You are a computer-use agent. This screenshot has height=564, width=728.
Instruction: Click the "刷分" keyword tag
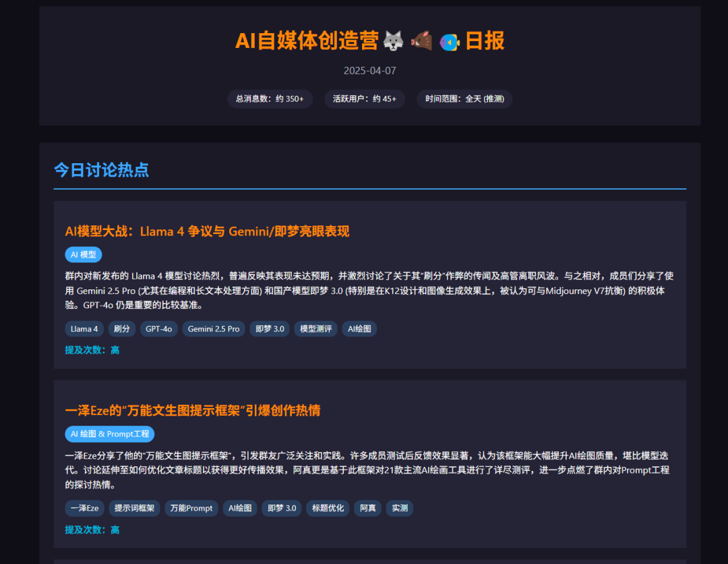pyautogui.click(x=121, y=329)
